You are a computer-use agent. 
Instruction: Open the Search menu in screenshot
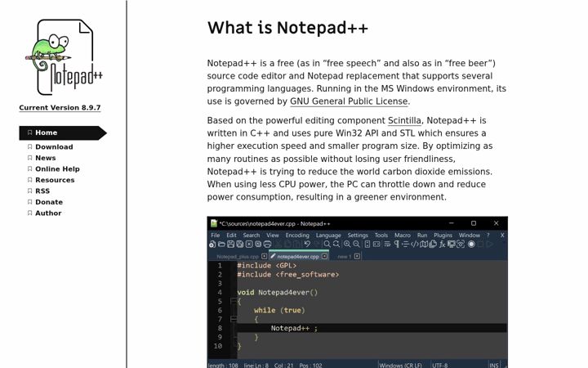[252, 235]
